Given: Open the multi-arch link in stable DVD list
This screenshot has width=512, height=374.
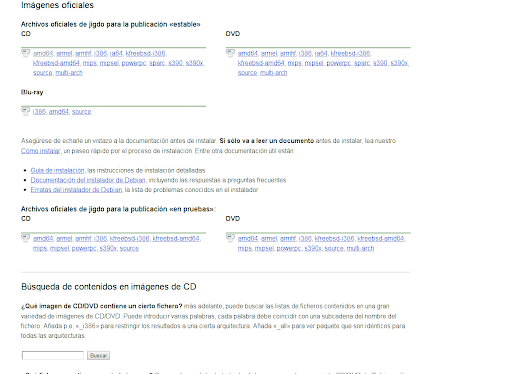Looking at the screenshot, I should click(x=273, y=73).
